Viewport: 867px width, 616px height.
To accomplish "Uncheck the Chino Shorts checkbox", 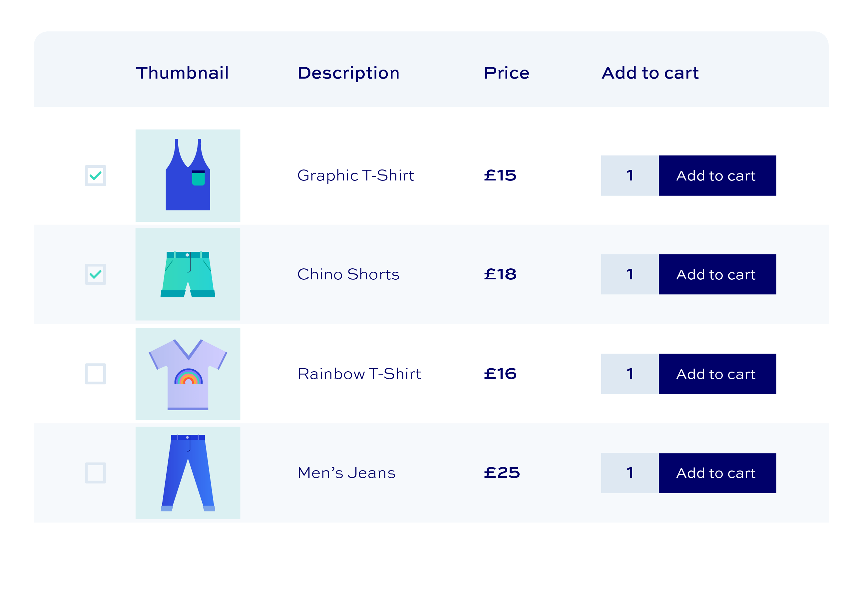I will pyautogui.click(x=95, y=274).
